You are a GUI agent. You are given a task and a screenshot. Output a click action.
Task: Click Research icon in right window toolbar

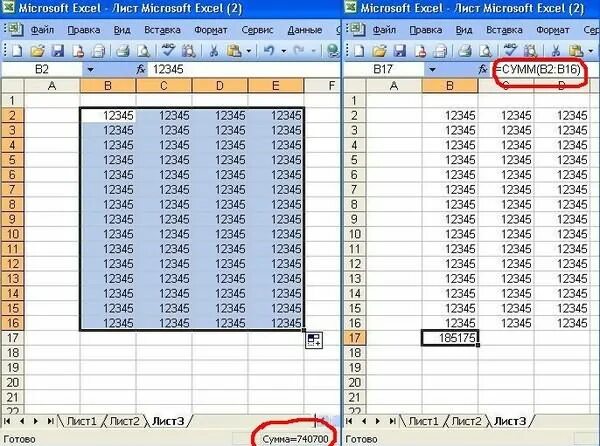[530, 50]
